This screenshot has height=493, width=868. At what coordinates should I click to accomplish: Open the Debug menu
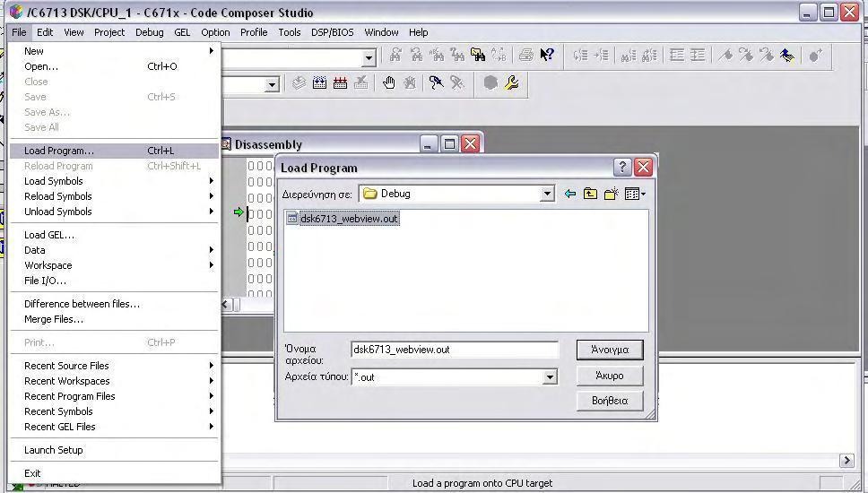(150, 32)
